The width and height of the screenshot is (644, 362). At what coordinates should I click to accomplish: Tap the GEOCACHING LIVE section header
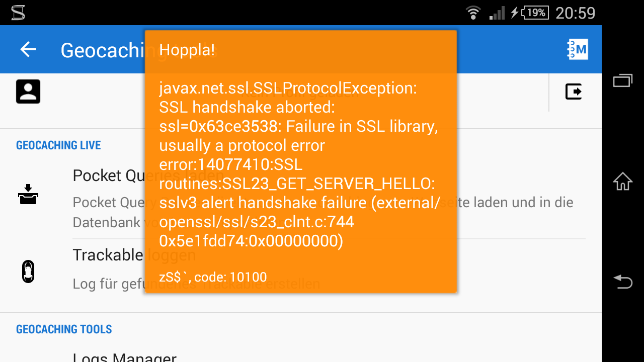click(x=58, y=145)
